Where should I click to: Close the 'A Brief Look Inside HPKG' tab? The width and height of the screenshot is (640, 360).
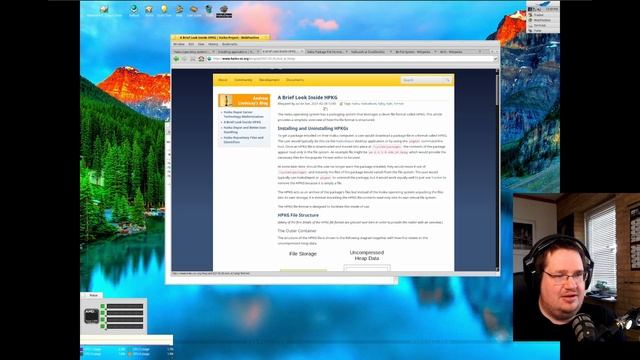pyautogui.click(x=302, y=52)
